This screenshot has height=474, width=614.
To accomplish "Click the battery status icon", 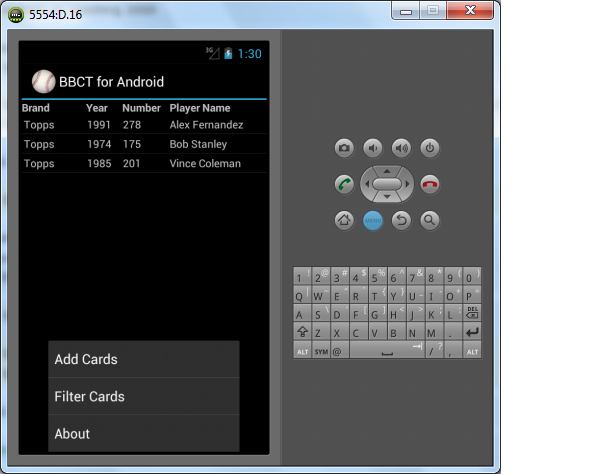I will (x=228, y=53).
